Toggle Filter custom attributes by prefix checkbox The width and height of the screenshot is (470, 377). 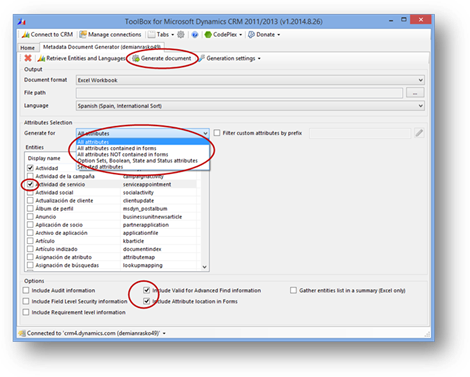[x=217, y=133]
